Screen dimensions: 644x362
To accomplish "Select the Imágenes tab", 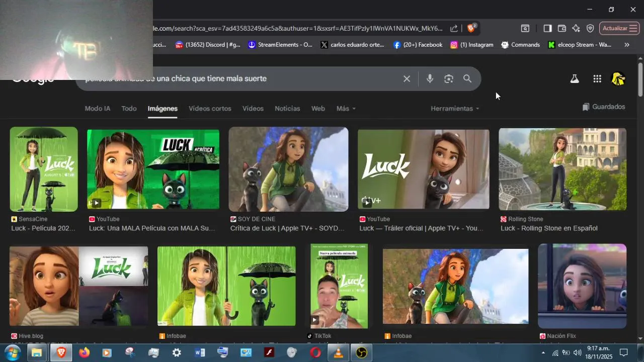I will click(x=163, y=109).
